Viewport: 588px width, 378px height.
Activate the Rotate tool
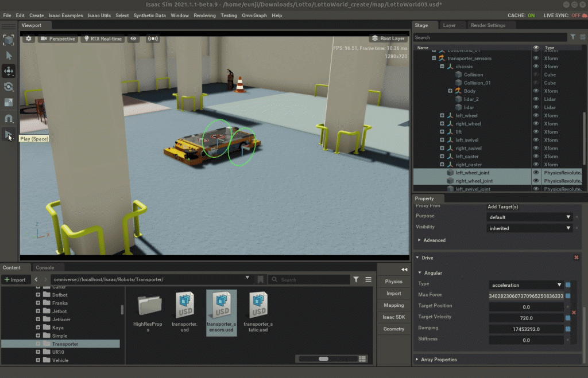point(9,87)
